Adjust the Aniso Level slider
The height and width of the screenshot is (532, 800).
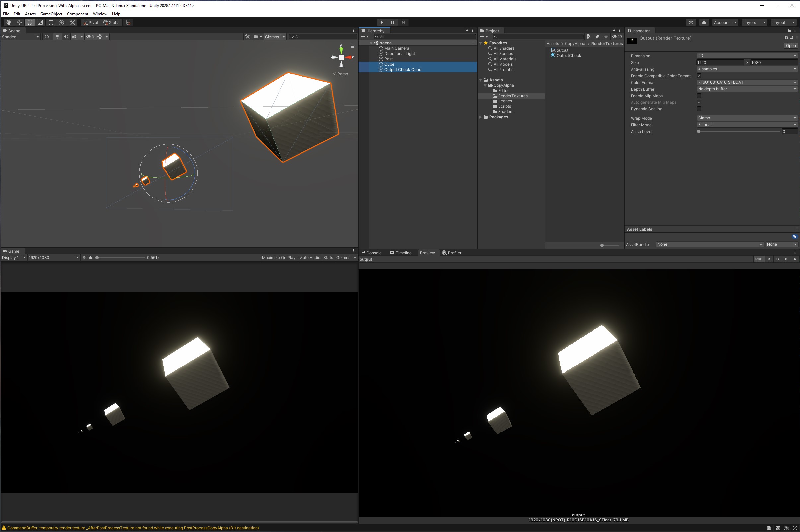pyautogui.click(x=699, y=132)
